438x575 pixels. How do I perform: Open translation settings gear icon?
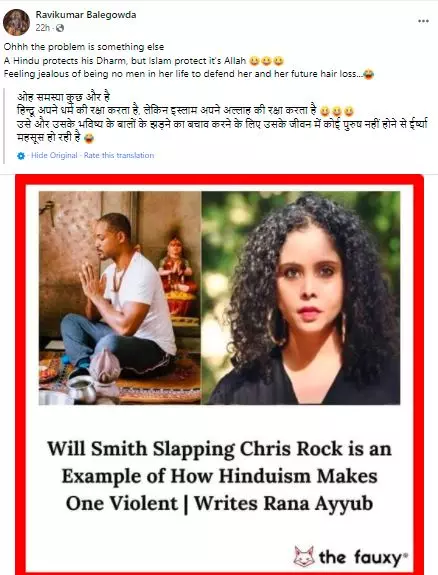pyautogui.click(x=21, y=156)
